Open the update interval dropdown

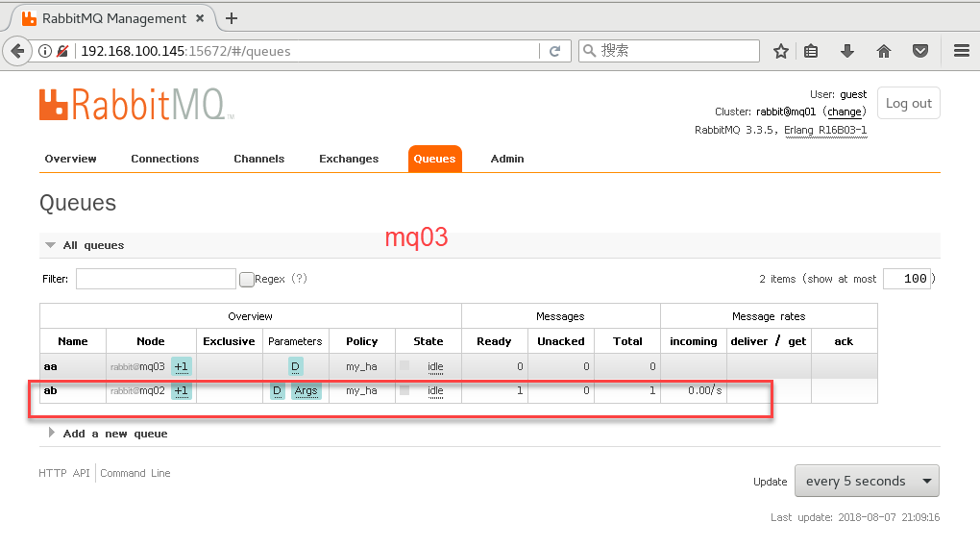(x=867, y=481)
